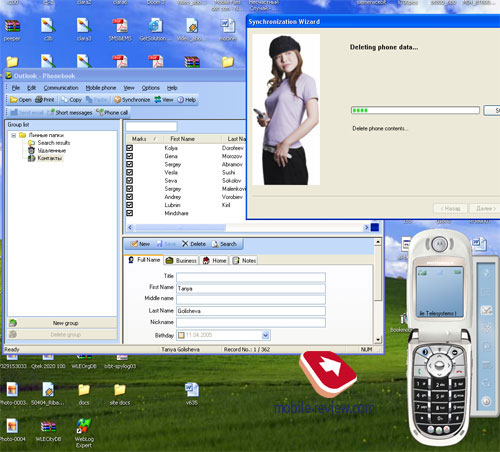This screenshot has height=452, width=500.
Task: Click the Help toolbar button
Action: (186, 99)
